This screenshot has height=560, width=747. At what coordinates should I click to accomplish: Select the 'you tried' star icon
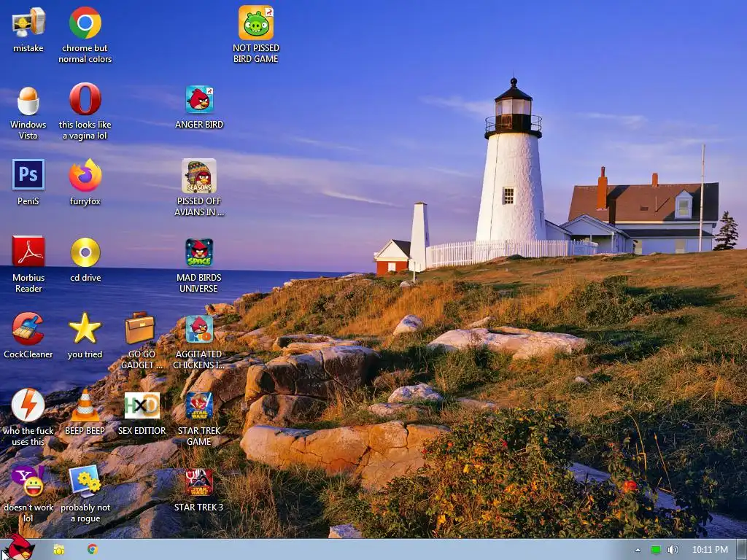click(85, 328)
